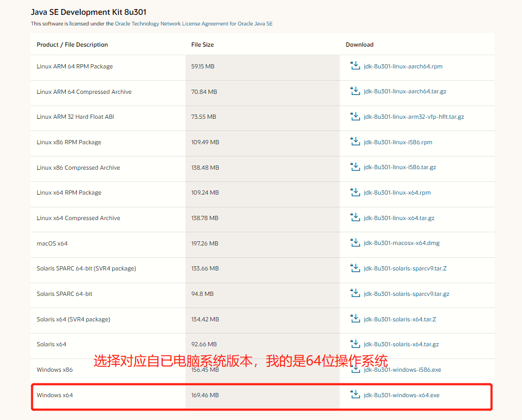Open jdk-8u301-linux-x64.tar.gz download link
Viewport: 522px width, 420px height.
pyautogui.click(x=399, y=218)
